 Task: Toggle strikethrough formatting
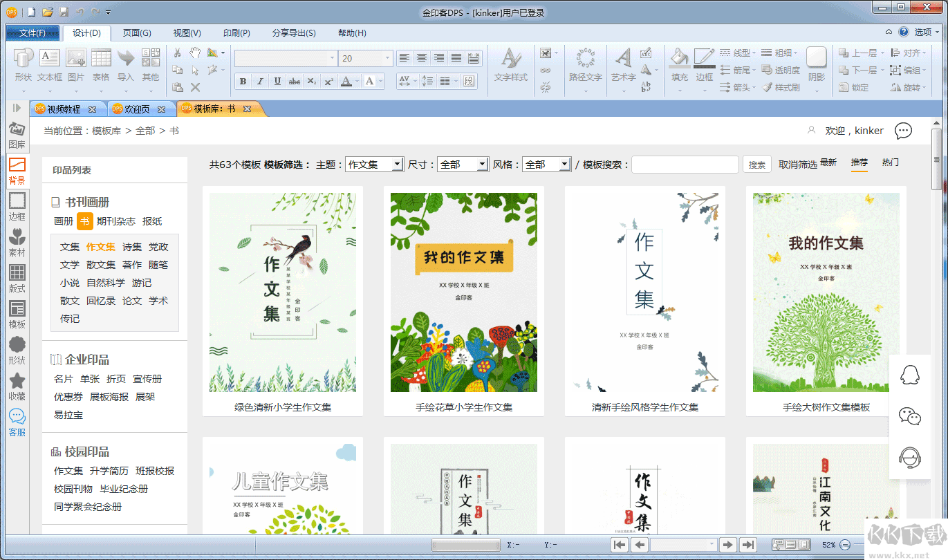295,81
